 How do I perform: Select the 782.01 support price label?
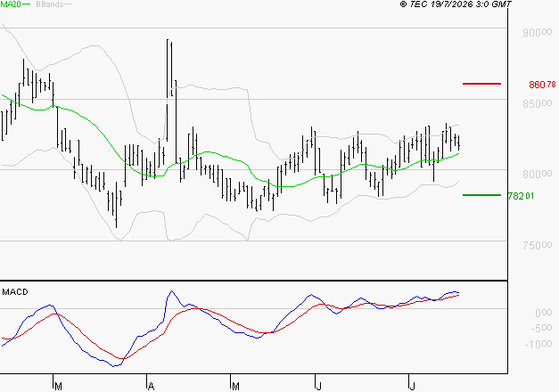(521, 196)
